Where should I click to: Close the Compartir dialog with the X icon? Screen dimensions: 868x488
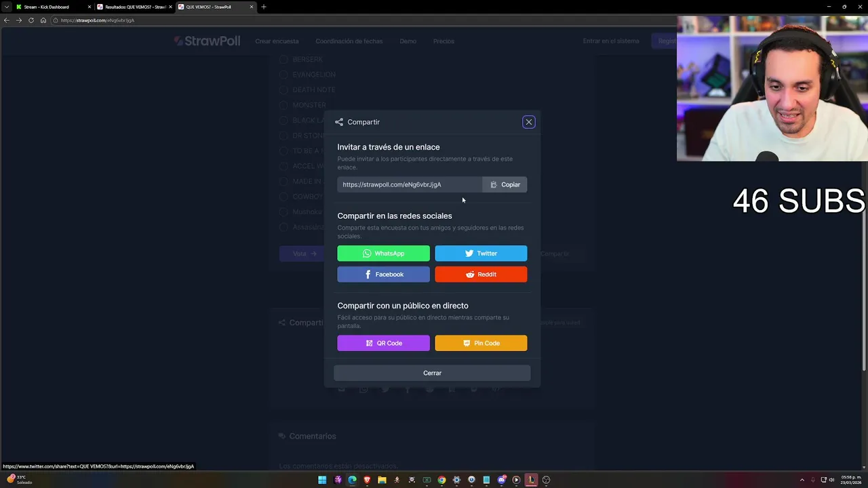point(529,122)
